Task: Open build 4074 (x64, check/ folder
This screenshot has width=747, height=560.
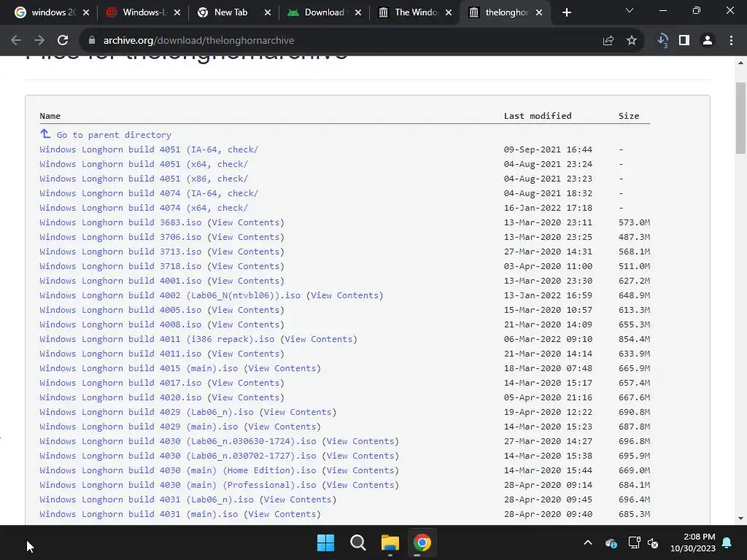Action: [x=144, y=208]
